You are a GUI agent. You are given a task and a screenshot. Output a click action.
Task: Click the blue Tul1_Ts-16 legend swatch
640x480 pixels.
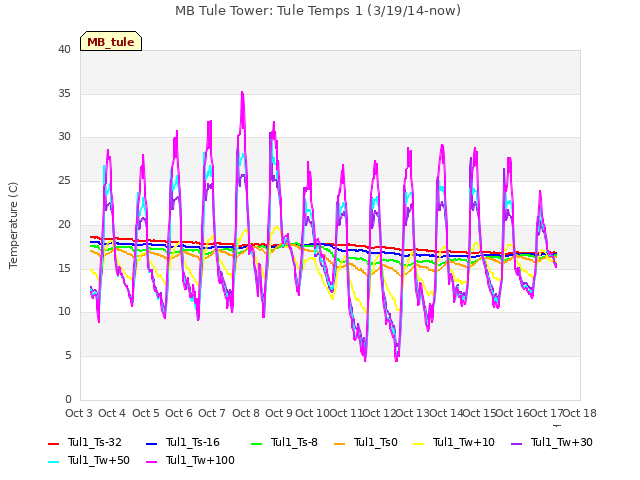tap(151, 443)
